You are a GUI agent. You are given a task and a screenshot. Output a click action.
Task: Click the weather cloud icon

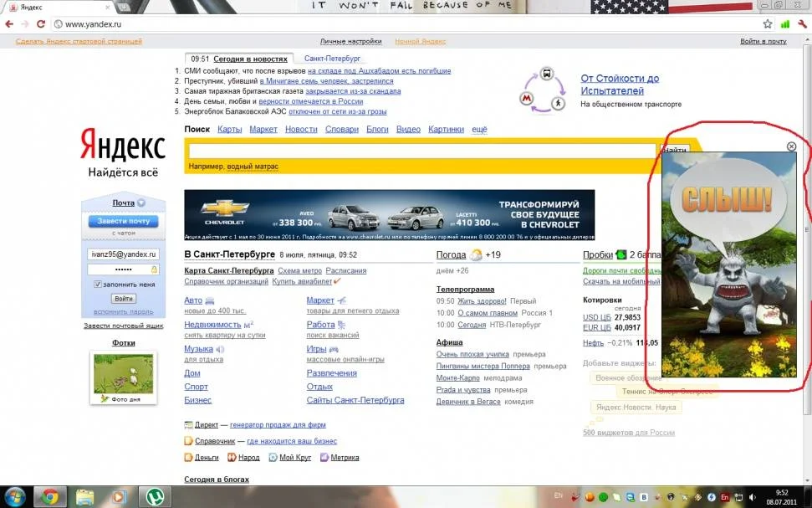click(475, 255)
